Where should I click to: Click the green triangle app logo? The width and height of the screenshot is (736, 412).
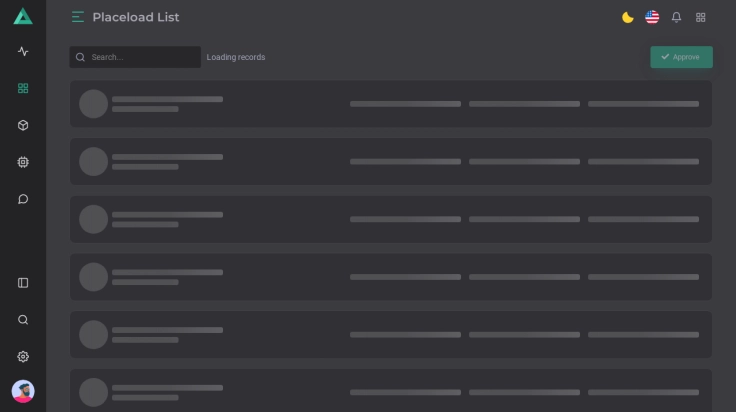point(23,16)
